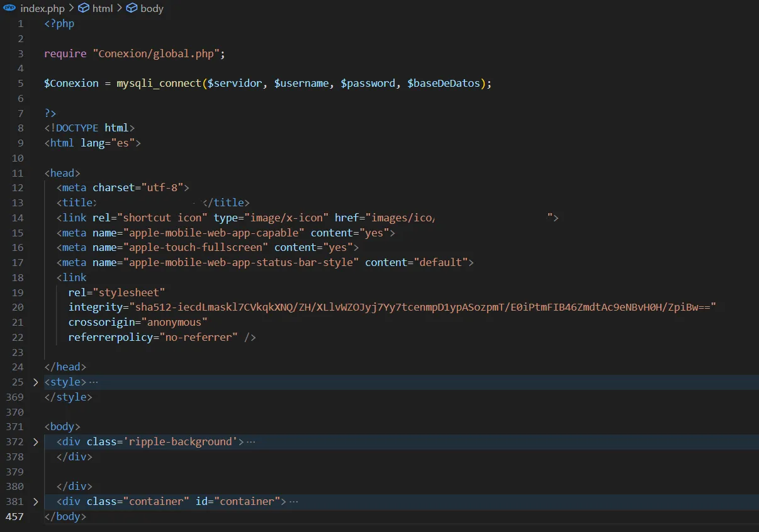Click the ellipsis after container div line
This screenshot has height=532, width=759.
click(x=293, y=501)
